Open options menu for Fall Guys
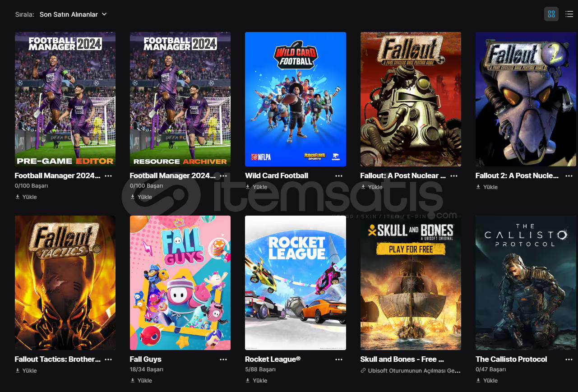The image size is (578, 392). [x=223, y=360]
